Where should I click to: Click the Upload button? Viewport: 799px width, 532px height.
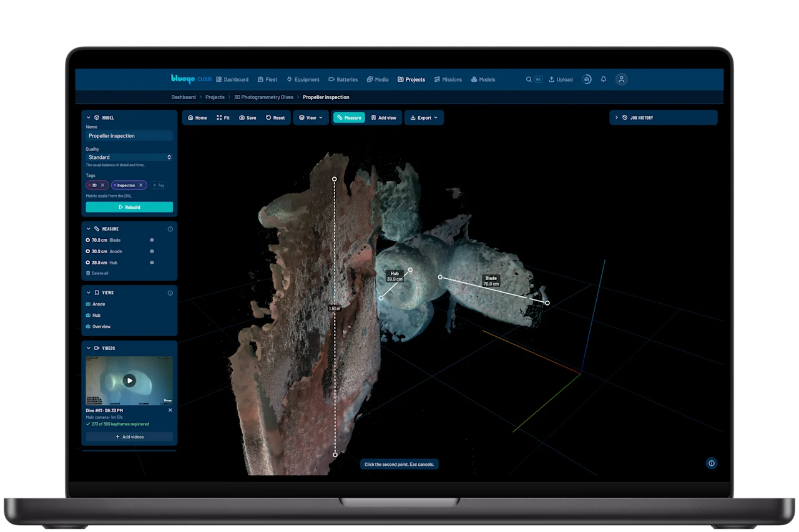coord(561,79)
